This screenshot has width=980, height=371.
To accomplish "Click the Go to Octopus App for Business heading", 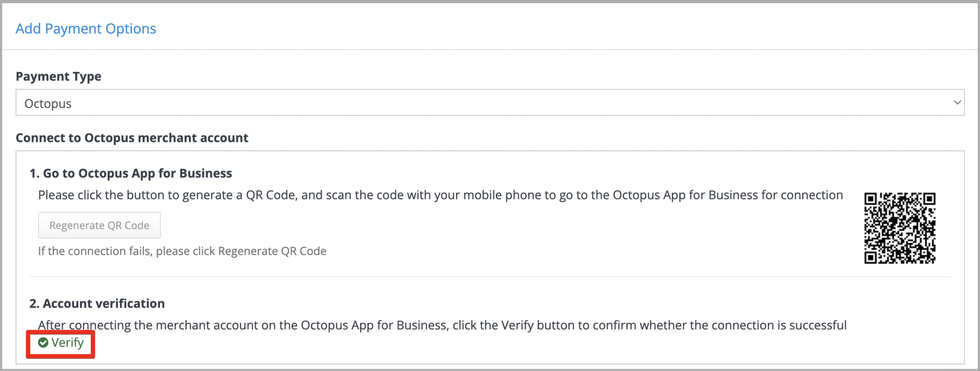I will [x=131, y=173].
